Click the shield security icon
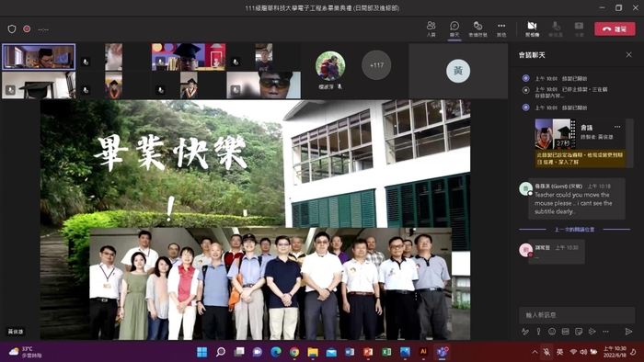Screen dimensions: 644x362 click(12, 29)
